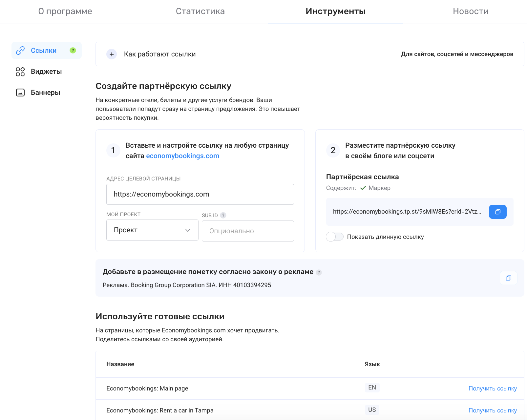Open the Баннеры sidebar section
The image size is (527, 420).
(x=38, y=93)
